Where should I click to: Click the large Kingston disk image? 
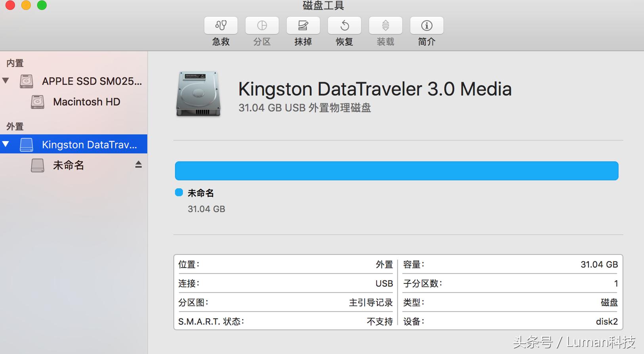coord(198,94)
